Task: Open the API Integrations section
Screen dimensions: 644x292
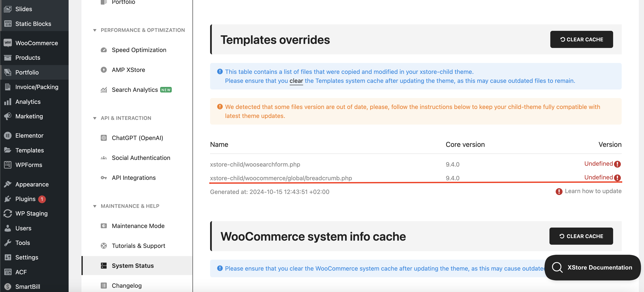Action: pyautogui.click(x=137, y=178)
